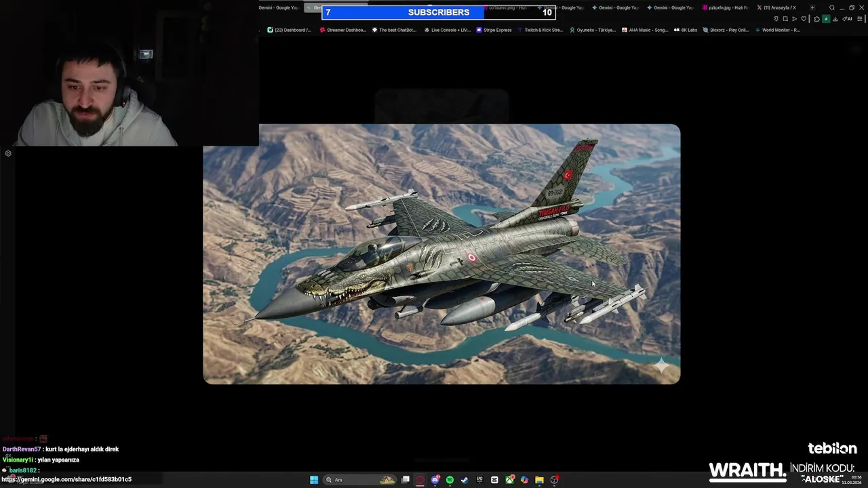
Task: Switch to the '(11) Anasayfa / X' tab
Action: coord(778,7)
